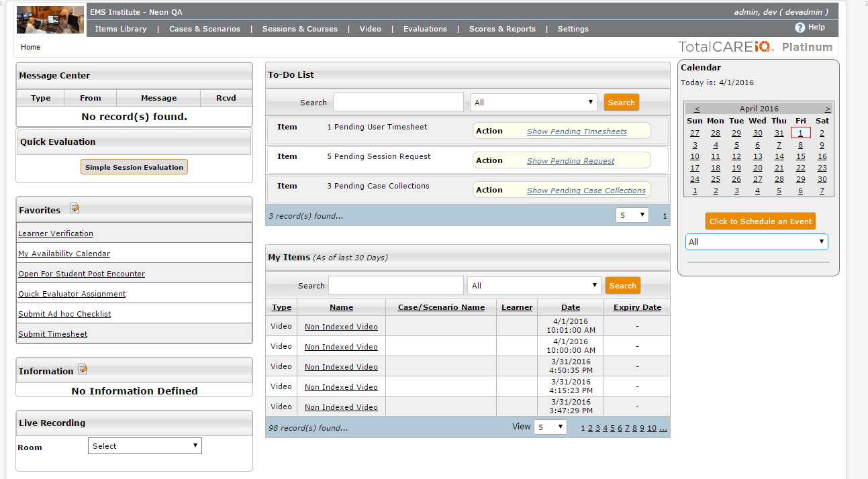The image size is (868, 479).
Task: Click the Simple Session Evaluation button
Action: click(134, 167)
